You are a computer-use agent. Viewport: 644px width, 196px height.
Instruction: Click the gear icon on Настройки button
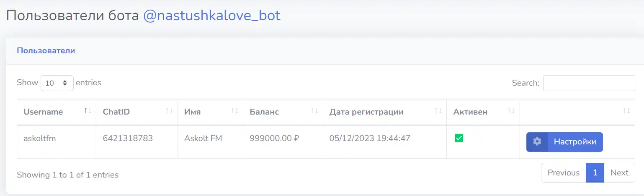(537, 142)
